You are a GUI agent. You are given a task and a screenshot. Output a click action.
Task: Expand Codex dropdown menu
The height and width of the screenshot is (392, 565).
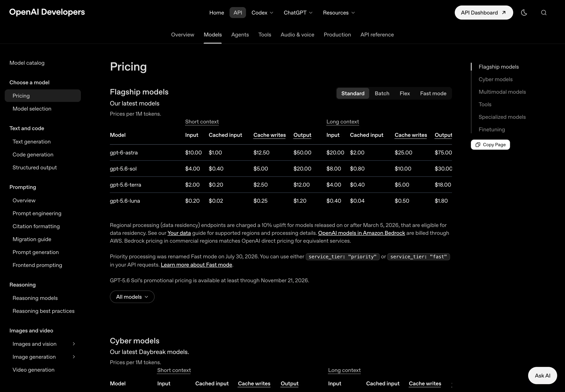(262, 13)
